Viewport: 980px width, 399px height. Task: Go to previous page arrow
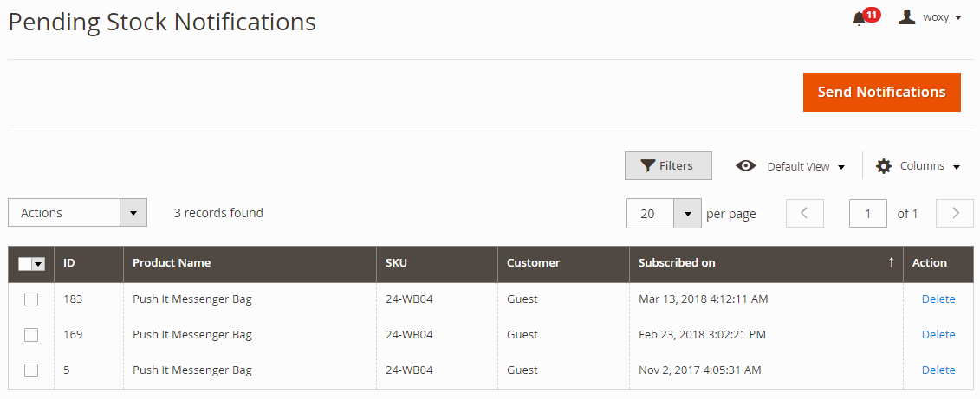pyautogui.click(x=804, y=213)
